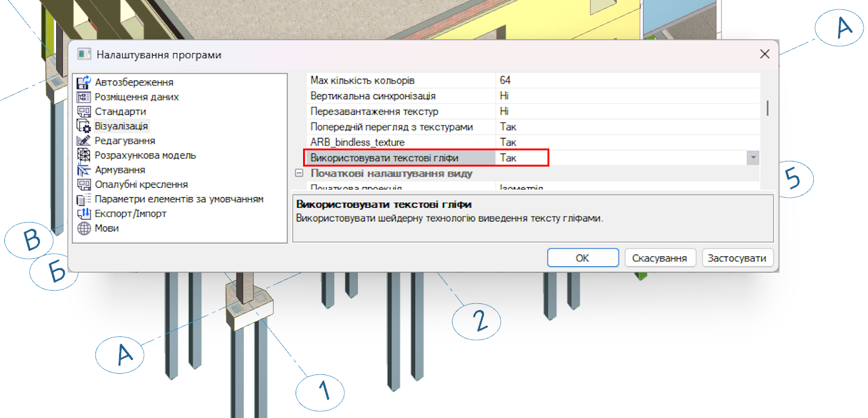Select the Автозбереження icon in settings list

click(x=84, y=82)
